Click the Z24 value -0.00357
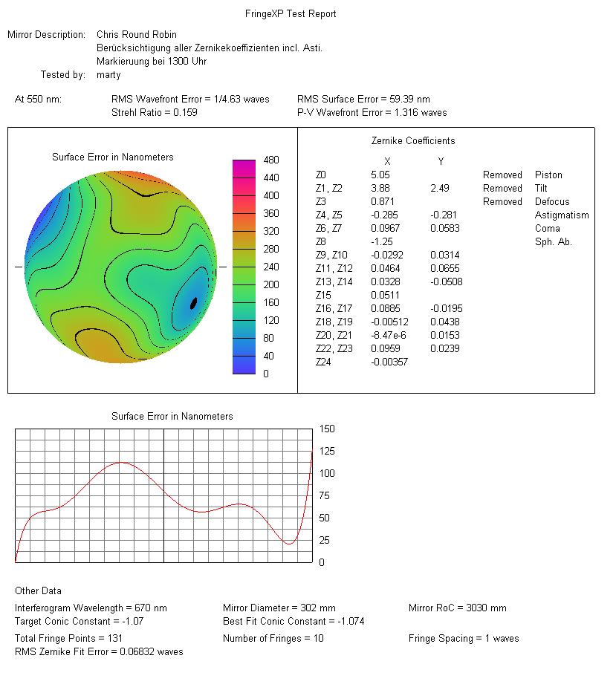 (389, 362)
